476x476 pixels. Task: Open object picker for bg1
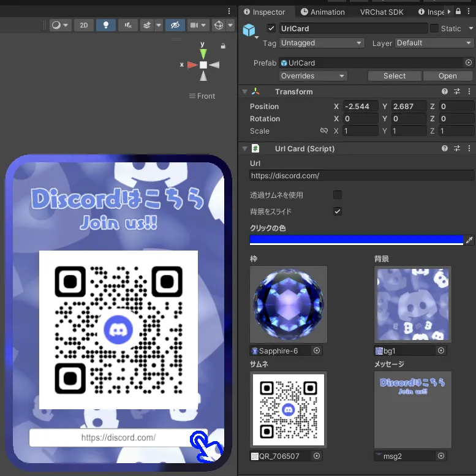[441, 350]
